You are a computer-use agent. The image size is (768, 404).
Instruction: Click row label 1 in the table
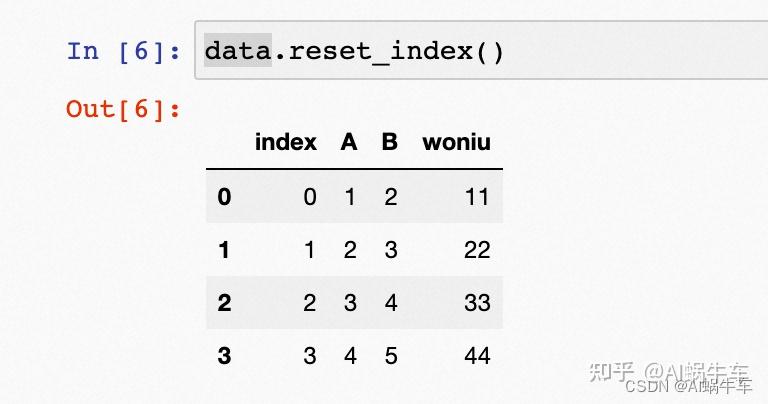point(224,250)
